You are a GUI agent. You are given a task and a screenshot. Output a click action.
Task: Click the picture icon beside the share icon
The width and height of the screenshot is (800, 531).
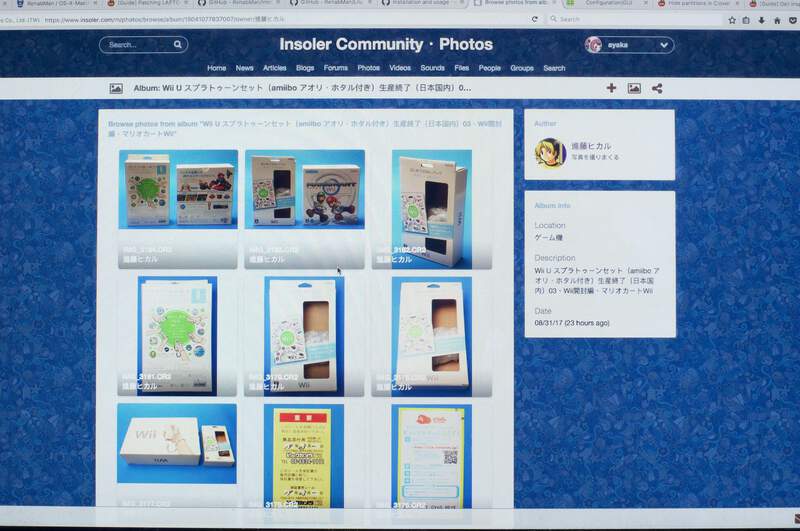tap(634, 88)
